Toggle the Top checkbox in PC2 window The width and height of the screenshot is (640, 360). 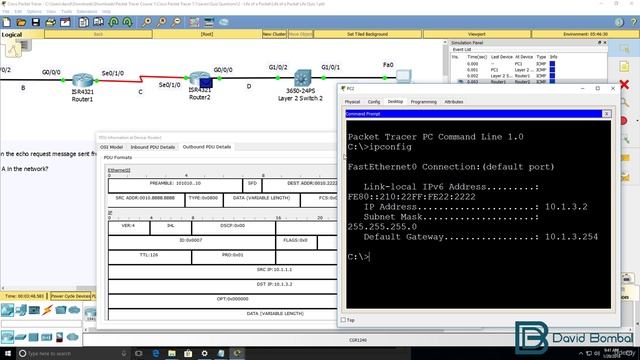[x=343, y=320]
